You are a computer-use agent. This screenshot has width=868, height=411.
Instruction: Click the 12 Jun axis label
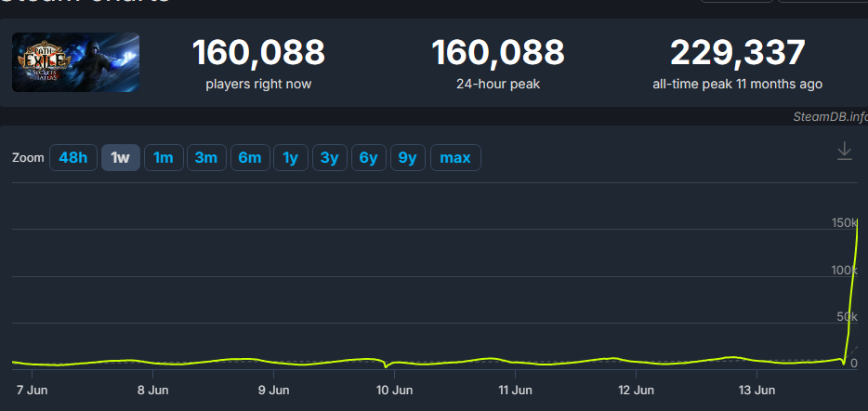coord(636,390)
